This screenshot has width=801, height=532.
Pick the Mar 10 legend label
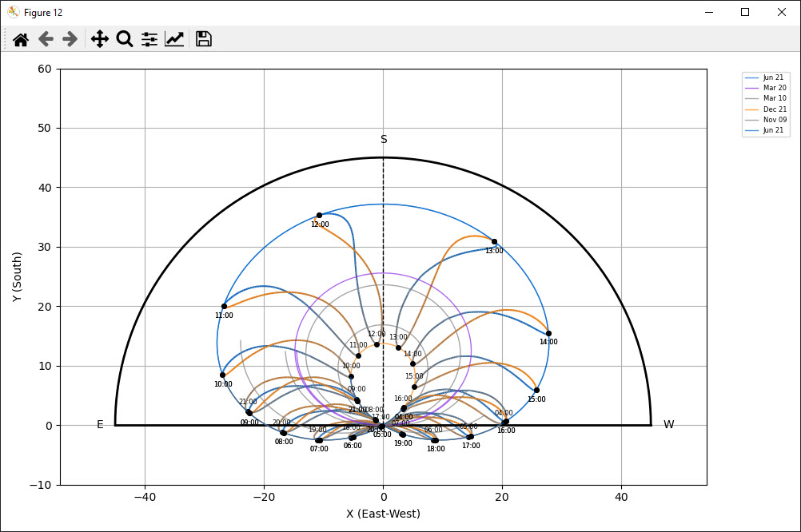click(775, 98)
